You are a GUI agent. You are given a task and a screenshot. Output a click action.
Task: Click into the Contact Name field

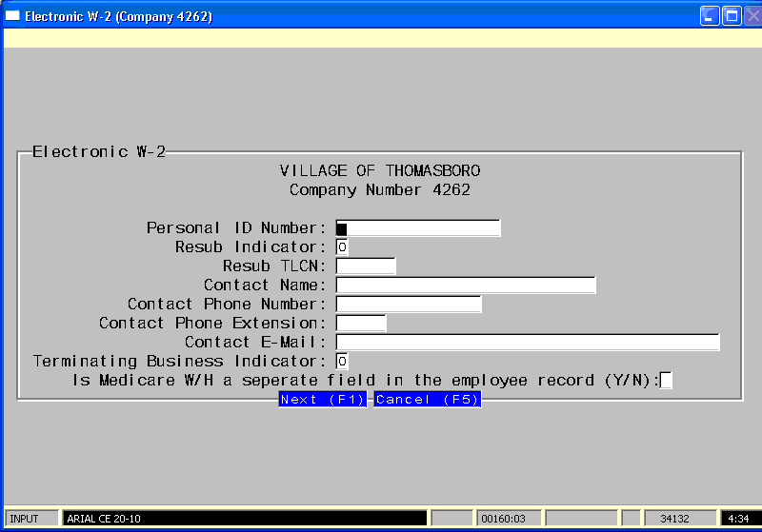(x=466, y=286)
